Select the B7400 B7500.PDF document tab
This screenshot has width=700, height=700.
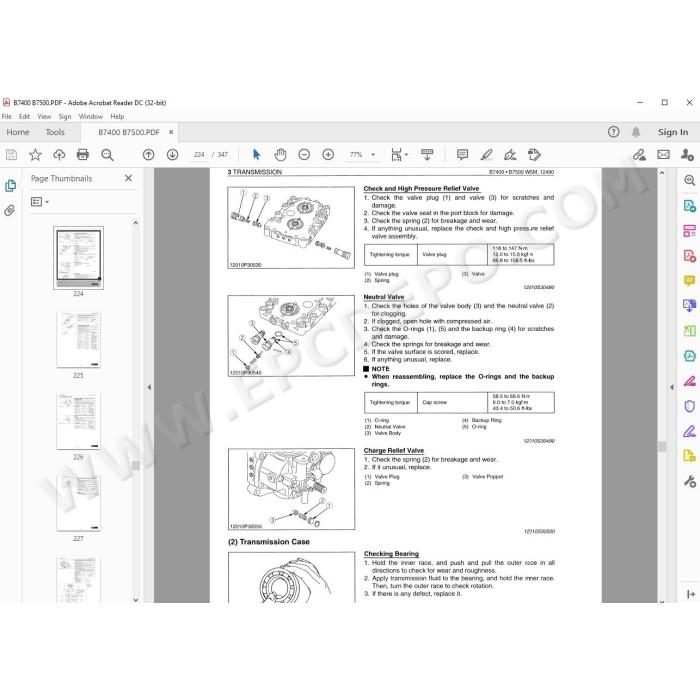point(129,132)
